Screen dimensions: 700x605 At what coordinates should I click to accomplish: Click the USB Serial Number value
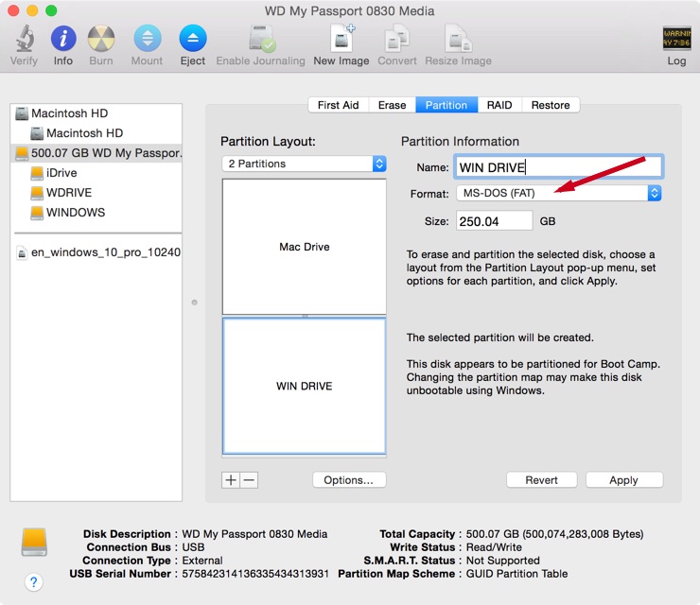pos(255,573)
